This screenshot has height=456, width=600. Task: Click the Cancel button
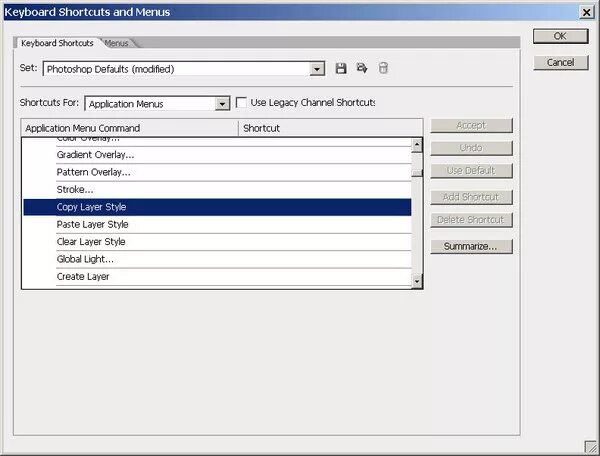click(x=560, y=62)
